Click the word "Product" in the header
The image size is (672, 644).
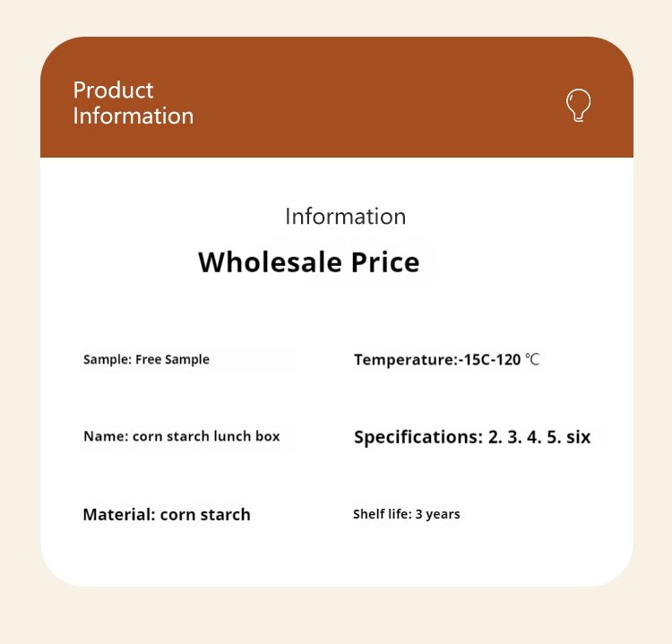click(x=113, y=90)
